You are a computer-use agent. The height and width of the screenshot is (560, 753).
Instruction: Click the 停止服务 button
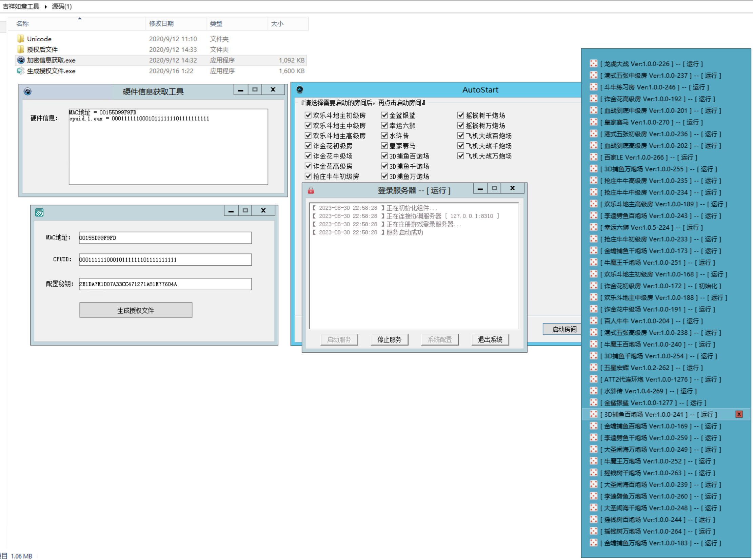[x=390, y=339]
